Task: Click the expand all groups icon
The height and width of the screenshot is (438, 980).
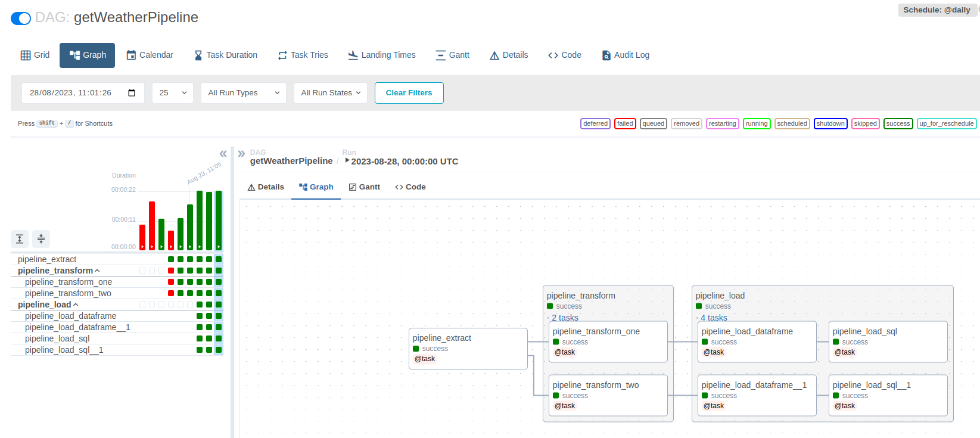Action: point(20,239)
